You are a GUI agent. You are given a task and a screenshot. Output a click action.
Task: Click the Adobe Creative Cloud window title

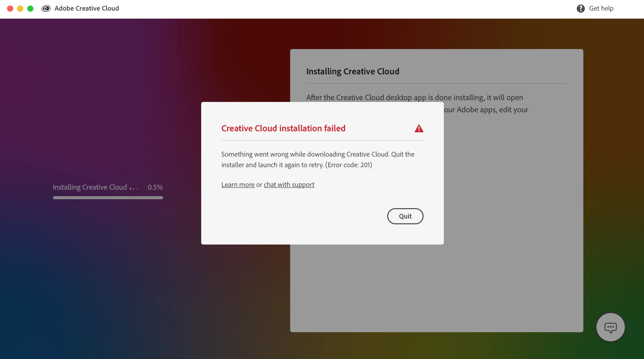[x=87, y=8]
